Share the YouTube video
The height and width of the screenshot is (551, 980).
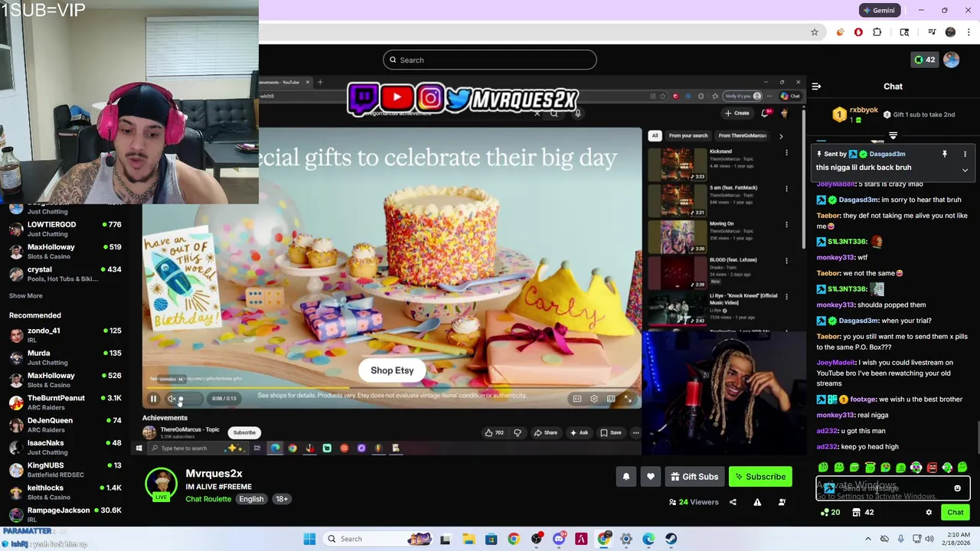pyautogui.click(x=546, y=432)
